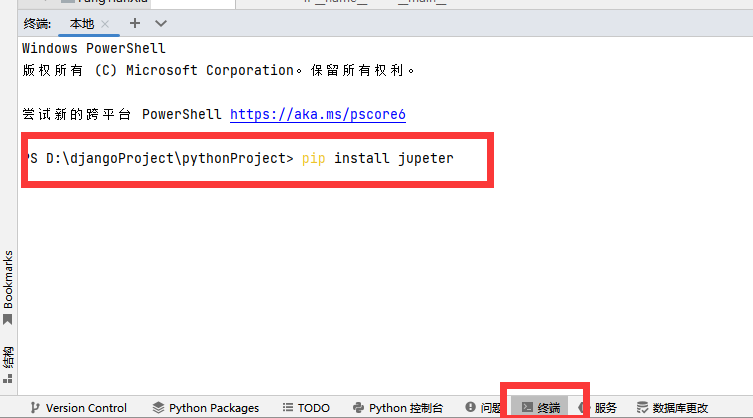This screenshot has width=753, height=418.
Task: Click the 问题 warning circle icon
Action: coord(470,407)
